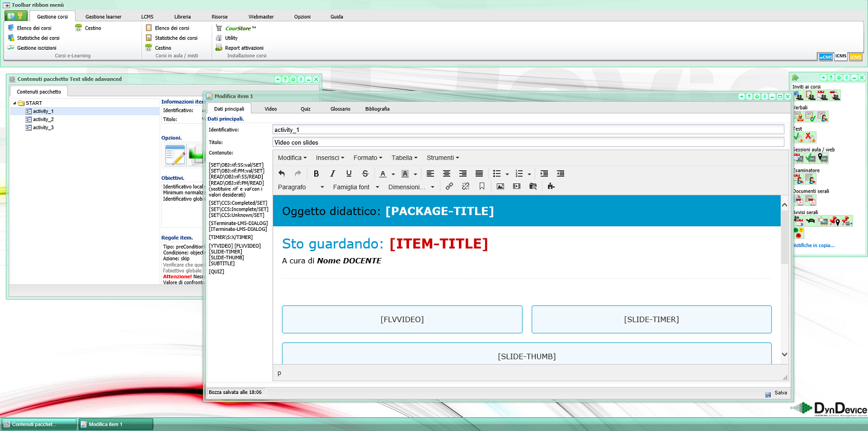Open the Paragrafo format dropdown
This screenshot has width=868, height=431.
click(x=301, y=187)
